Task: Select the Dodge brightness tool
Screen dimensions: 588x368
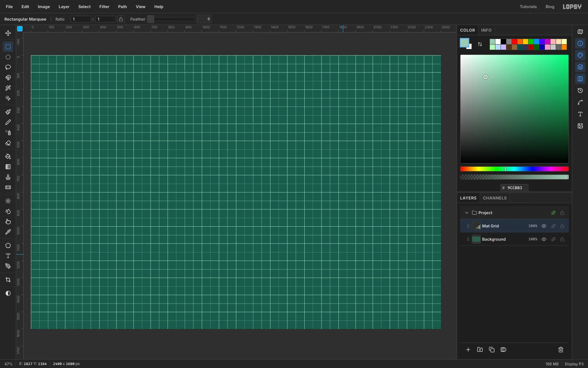Action: [x=8, y=201]
